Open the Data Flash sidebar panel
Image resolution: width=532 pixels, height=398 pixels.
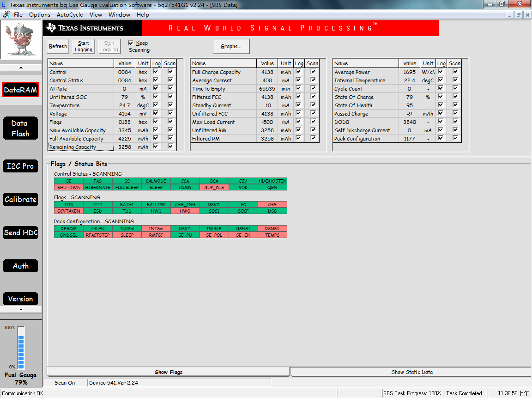pyautogui.click(x=20, y=129)
